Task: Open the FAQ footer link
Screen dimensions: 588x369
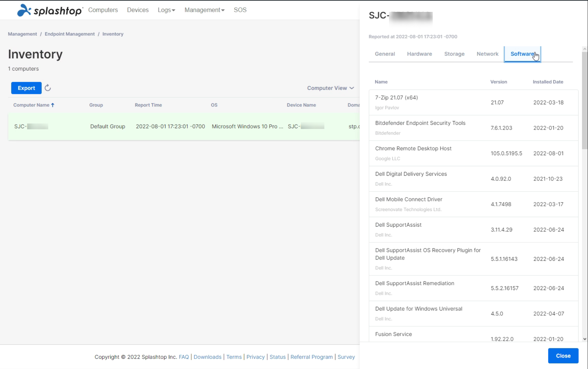Action: point(184,357)
